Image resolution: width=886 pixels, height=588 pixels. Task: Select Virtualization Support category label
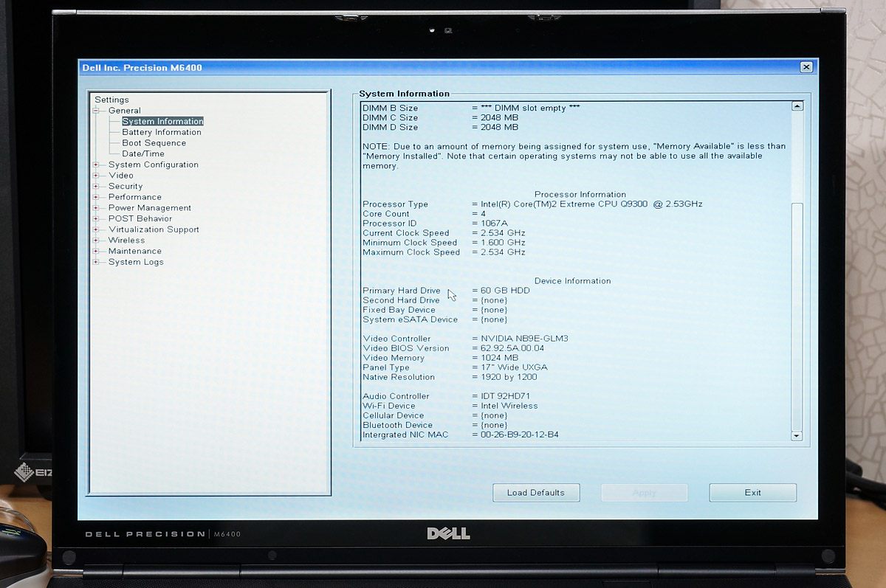pyautogui.click(x=154, y=229)
